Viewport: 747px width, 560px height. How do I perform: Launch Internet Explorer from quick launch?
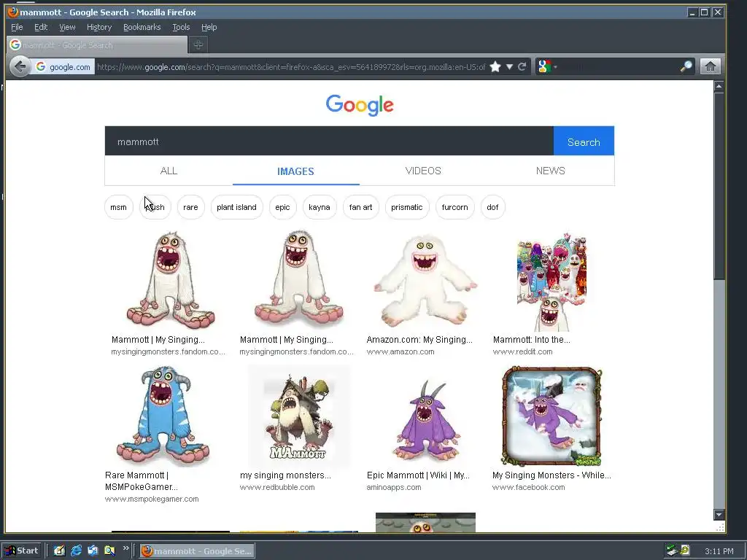click(76, 551)
